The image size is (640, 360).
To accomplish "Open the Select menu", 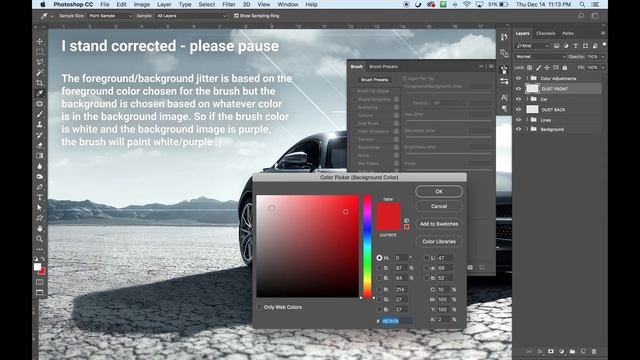I will click(x=207, y=4).
